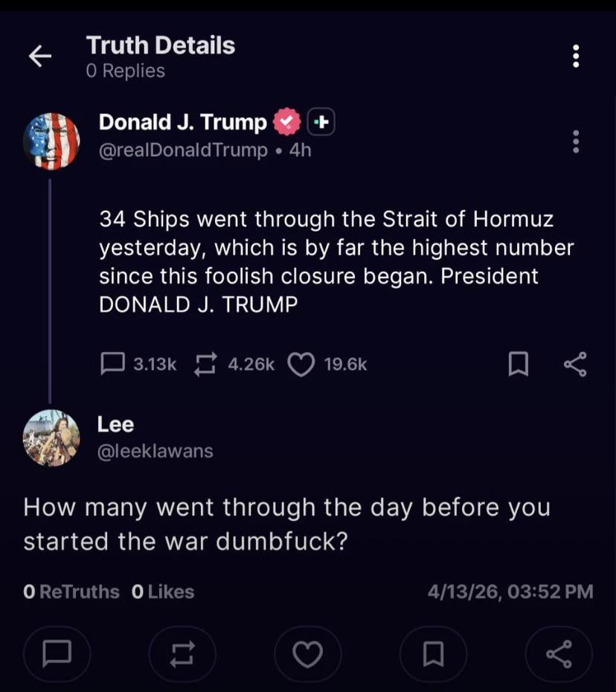Image resolution: width=616 pixels, height=692 pixels.
Task: Click the red verified badge
Action: click(x=287, y=122)
